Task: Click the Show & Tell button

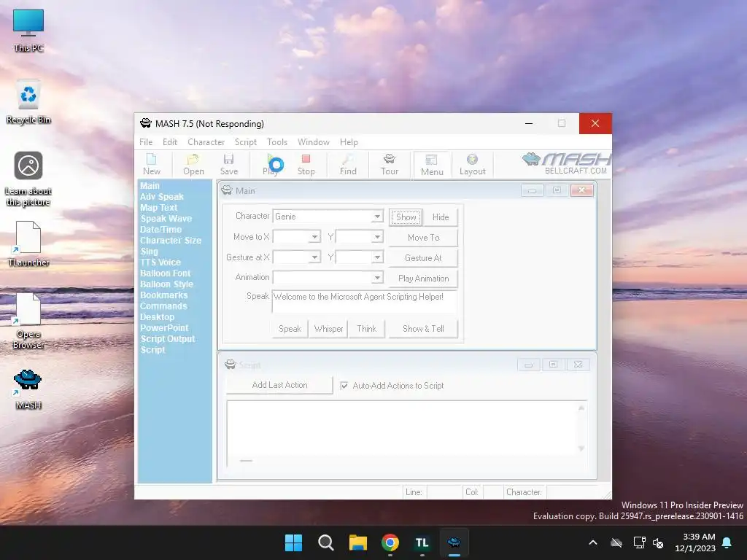Action: 424,329
